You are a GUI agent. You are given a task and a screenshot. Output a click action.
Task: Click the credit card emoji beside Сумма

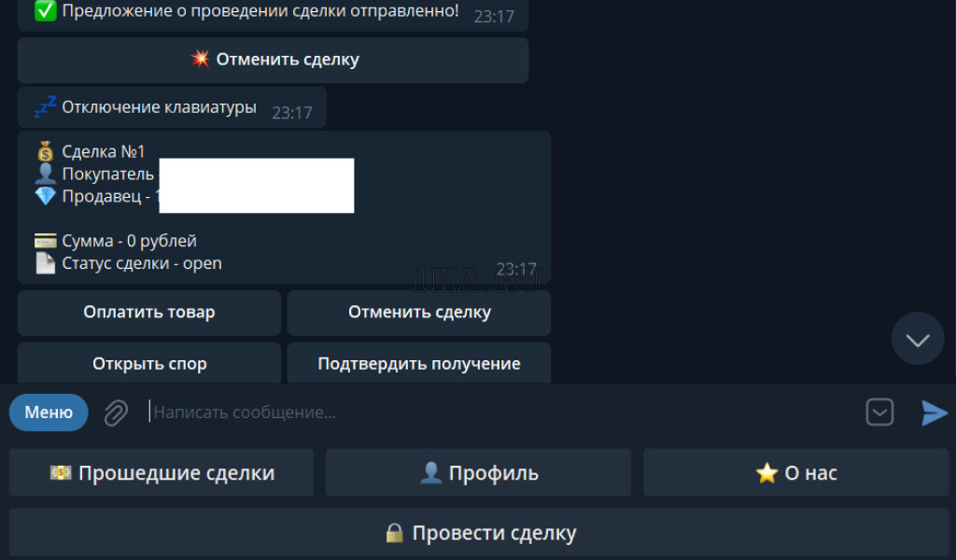(46, 241)
